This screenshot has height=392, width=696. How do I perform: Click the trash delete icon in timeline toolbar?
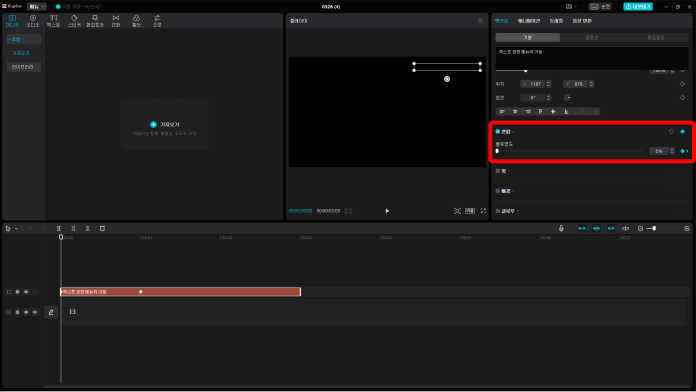[x=102, y=228]
